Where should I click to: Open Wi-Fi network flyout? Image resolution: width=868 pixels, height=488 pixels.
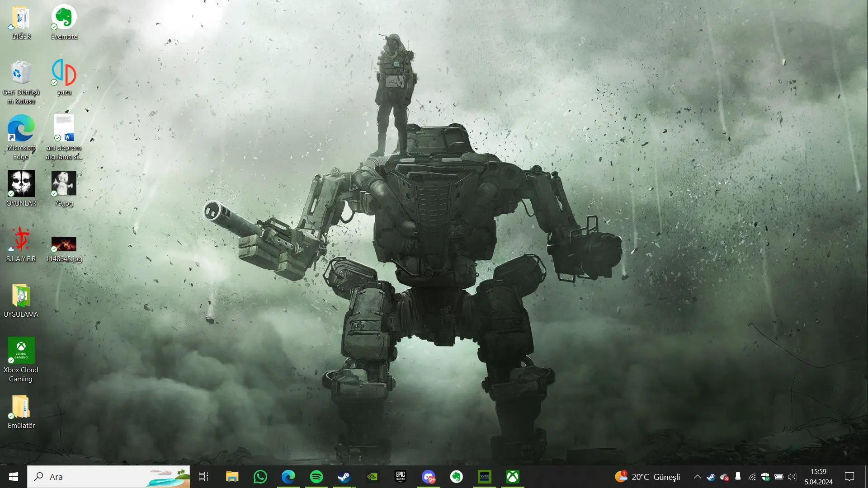[752, 477]
